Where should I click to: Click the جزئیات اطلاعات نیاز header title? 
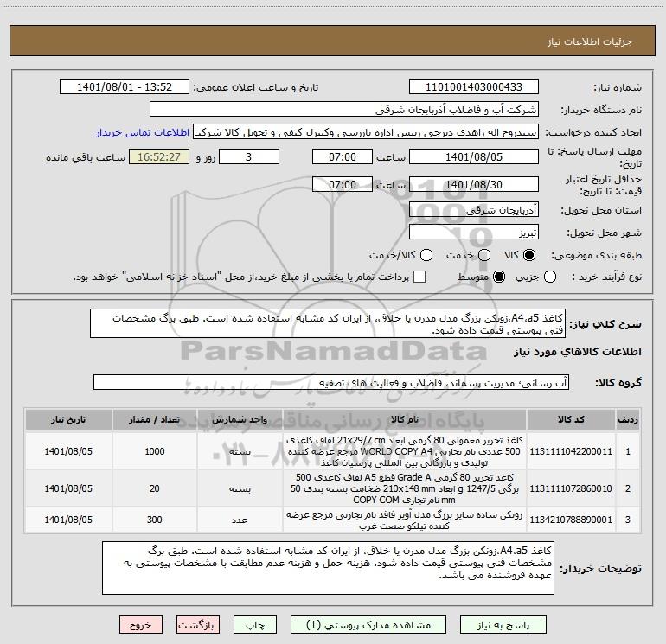coord(590,41)
